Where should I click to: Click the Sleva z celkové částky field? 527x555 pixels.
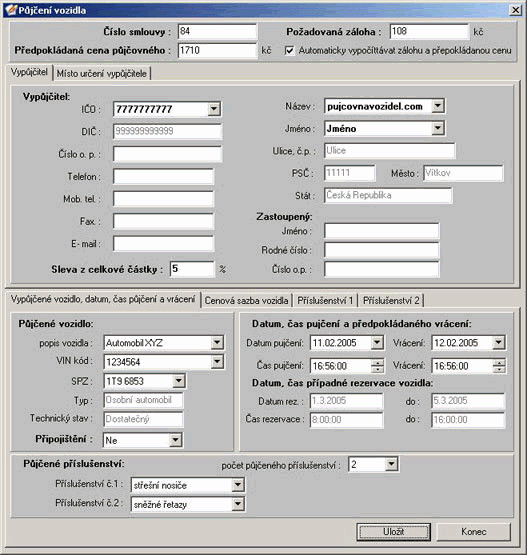coord(192,269)
